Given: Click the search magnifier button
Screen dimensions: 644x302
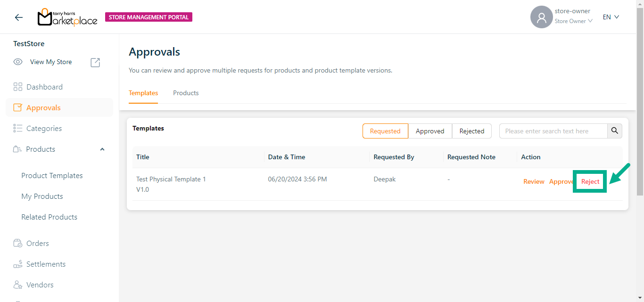Looking at the screenshot, I should (x=615, y=131).
